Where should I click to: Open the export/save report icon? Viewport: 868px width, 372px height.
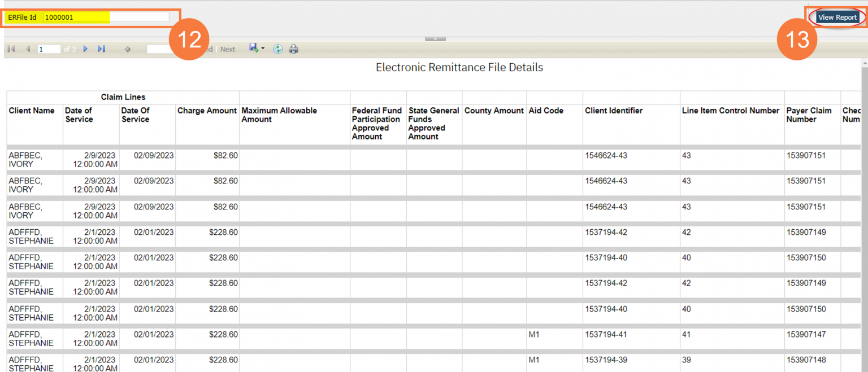(x=254, y=49)
